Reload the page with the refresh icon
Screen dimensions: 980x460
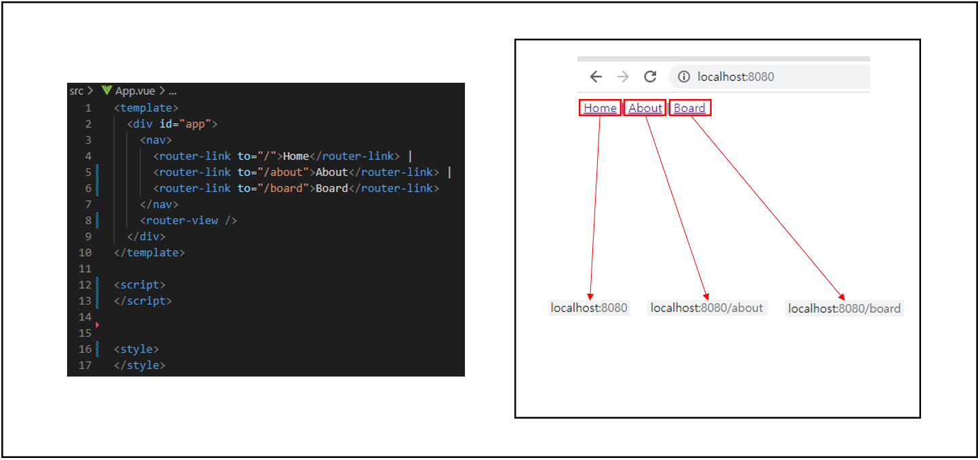pyautogui.click(x=650, y=77)
